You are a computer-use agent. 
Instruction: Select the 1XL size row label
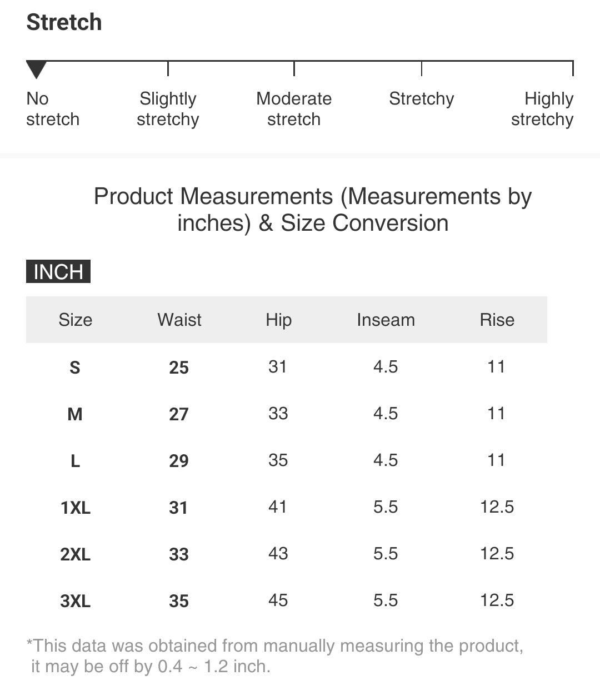click(76, 508)
